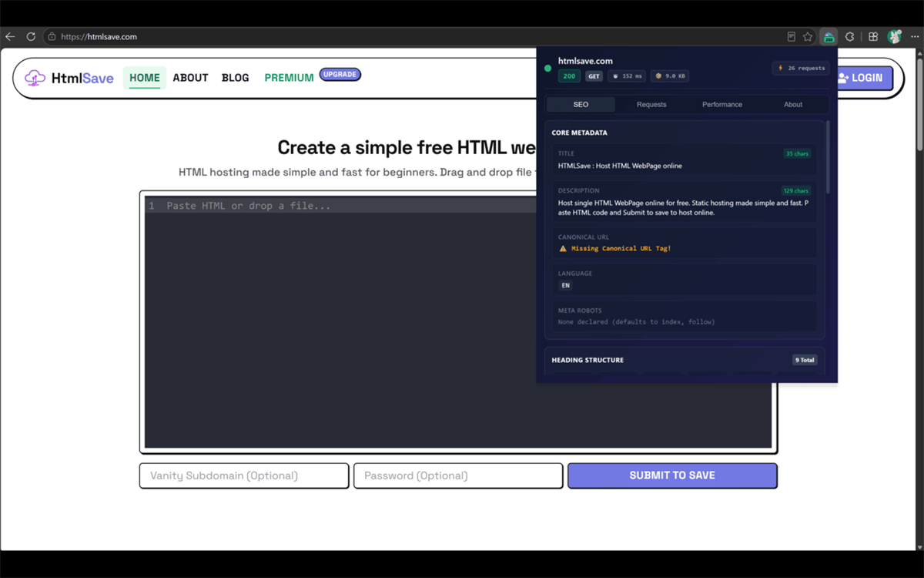
Task: Select the SEO tab
Action: pos(581,104)
